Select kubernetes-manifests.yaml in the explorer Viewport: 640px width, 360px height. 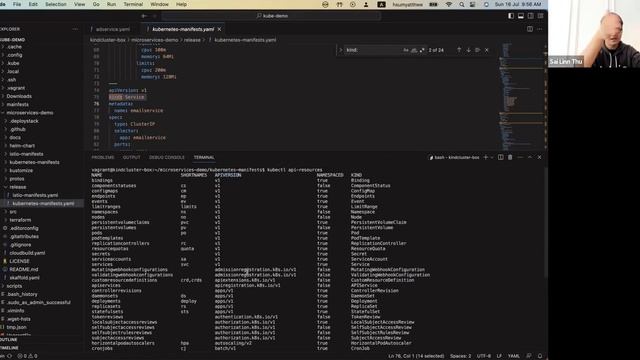(43, 203)
